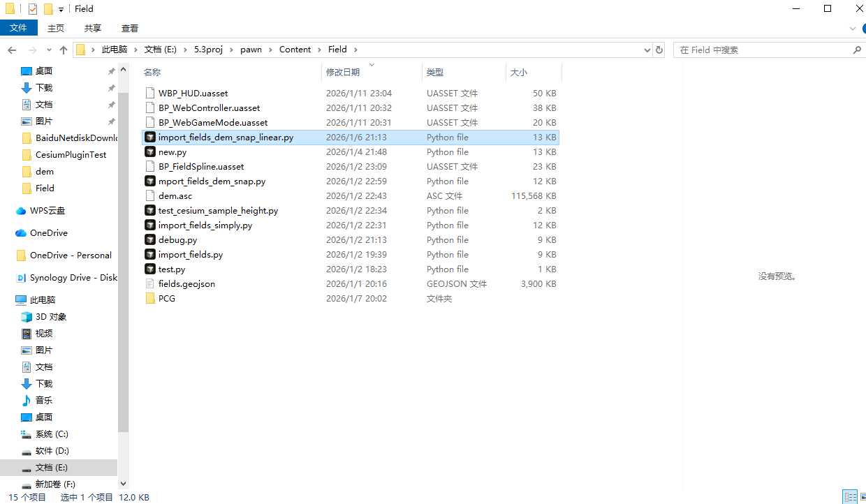This screenshot has height=504, width=866.
Task: Navigate to 5.3proj in the address bar
Action: click(x=208, y=50)
